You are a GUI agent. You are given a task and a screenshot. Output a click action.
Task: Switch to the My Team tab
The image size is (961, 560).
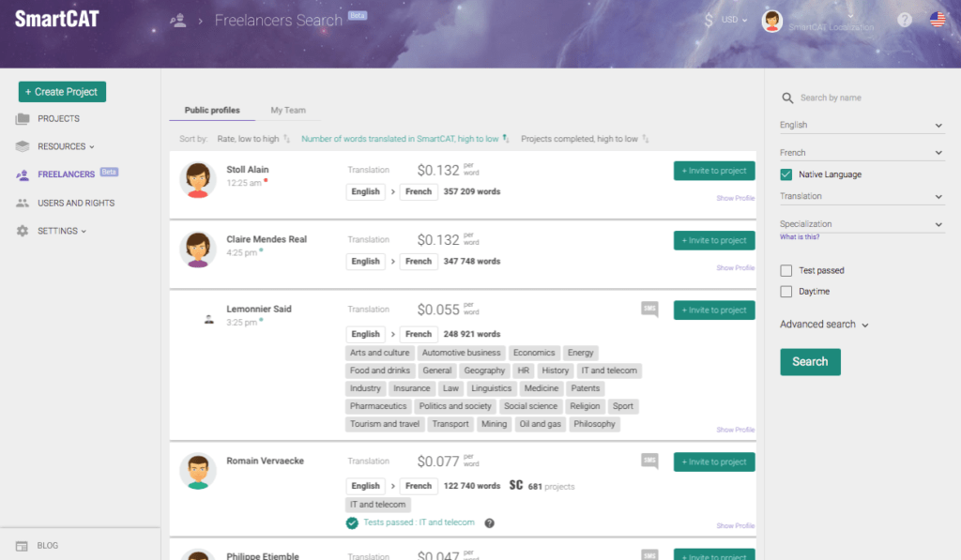tap(288, 110)
